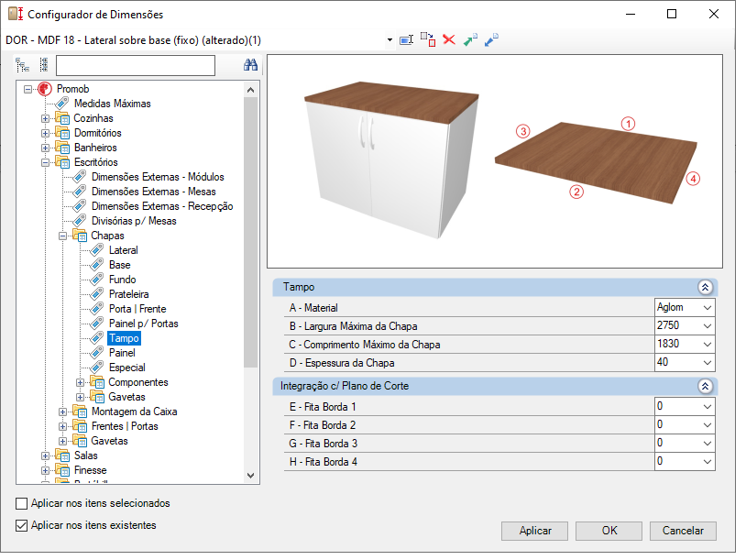Open Comprimento Máximo da Chapa dropdown
The width and height of the screenshot is (746, 560).
(x=707, y=345)
